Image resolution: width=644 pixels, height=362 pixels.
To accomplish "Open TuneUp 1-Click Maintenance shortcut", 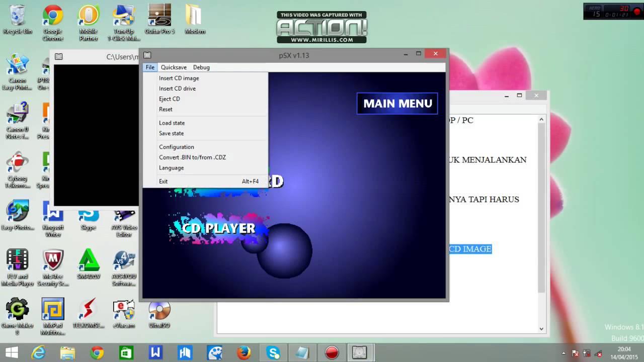I will pos(124,23).
